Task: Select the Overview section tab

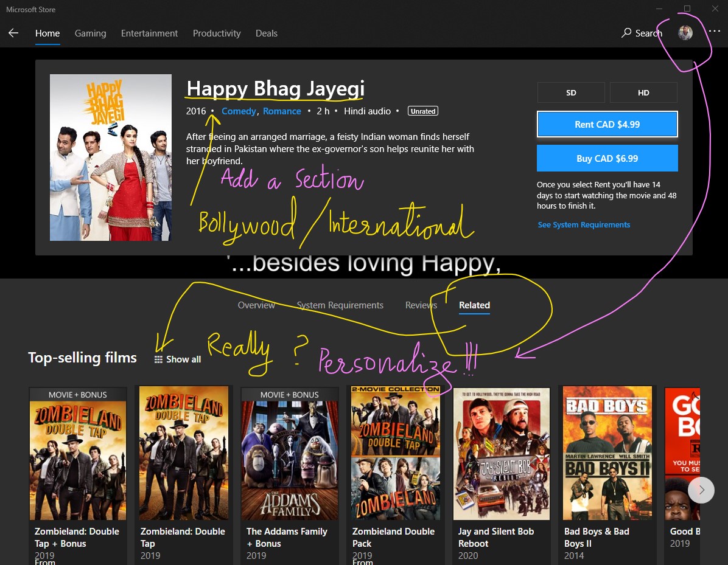Action: pos(256,305)
